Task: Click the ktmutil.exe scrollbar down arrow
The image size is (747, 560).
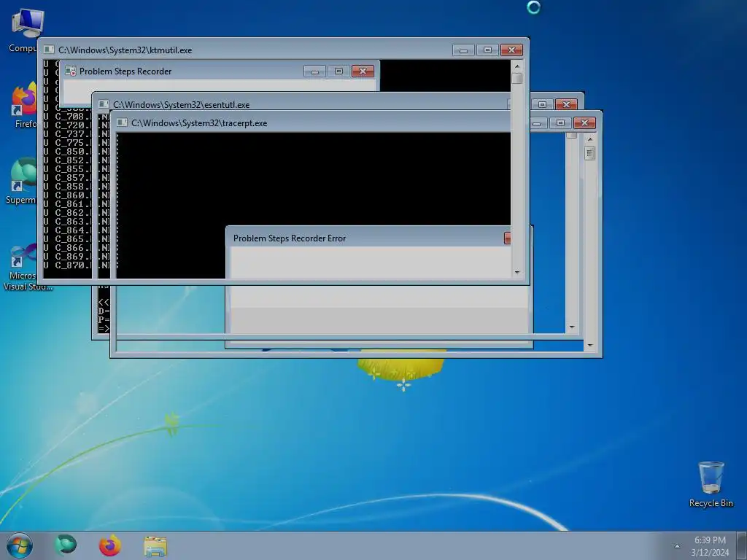Action: tap(517, 273)
